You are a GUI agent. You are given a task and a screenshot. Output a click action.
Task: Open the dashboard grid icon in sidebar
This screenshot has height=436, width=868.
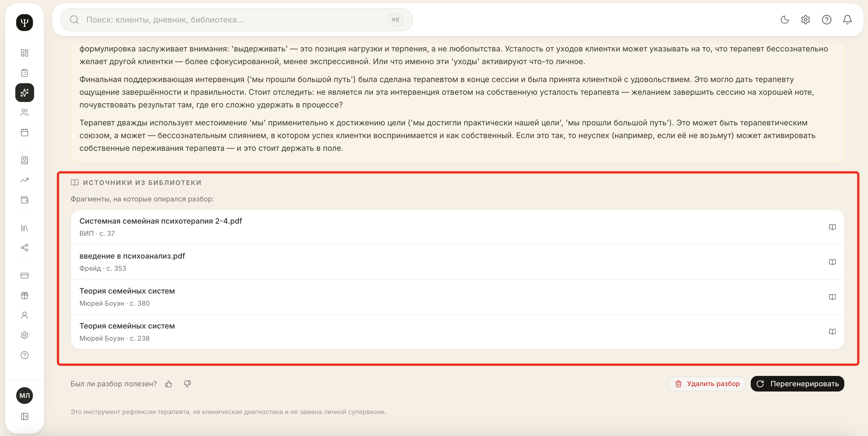25,53
